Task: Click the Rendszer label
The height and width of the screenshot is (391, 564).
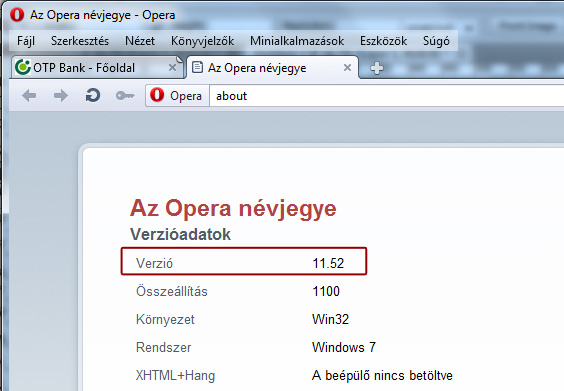Action: click(x=163, y=347)
